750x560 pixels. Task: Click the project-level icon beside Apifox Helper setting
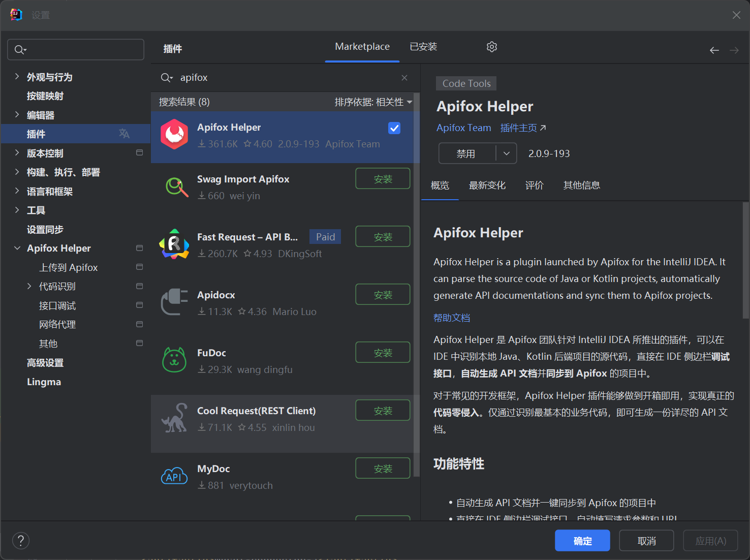[x=139, y=248]
